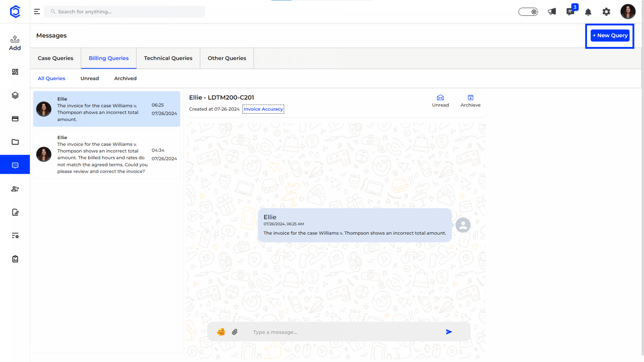The height and width of the screenshot is (362, 644).
Task: Open chat messages icon with badge
Action: point(570,11)
